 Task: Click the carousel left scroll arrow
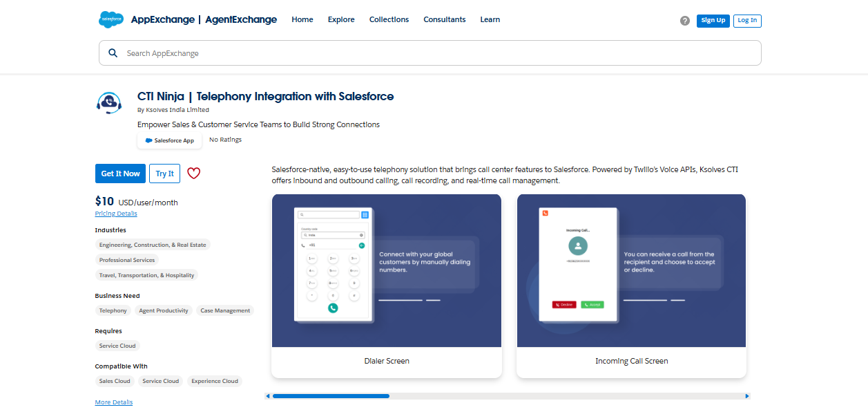[x=268, y=396]
